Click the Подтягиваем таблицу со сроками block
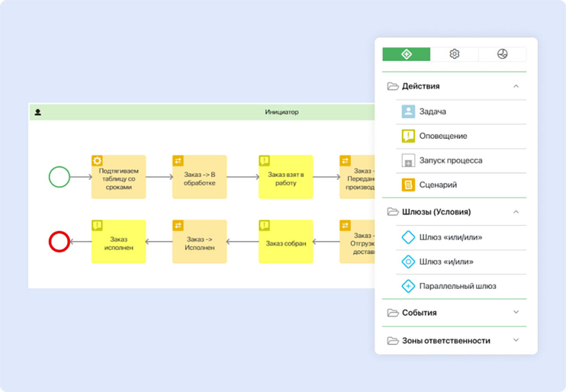Screen dimensions: 566x392 pyautogui.click(x=118, y=177)
